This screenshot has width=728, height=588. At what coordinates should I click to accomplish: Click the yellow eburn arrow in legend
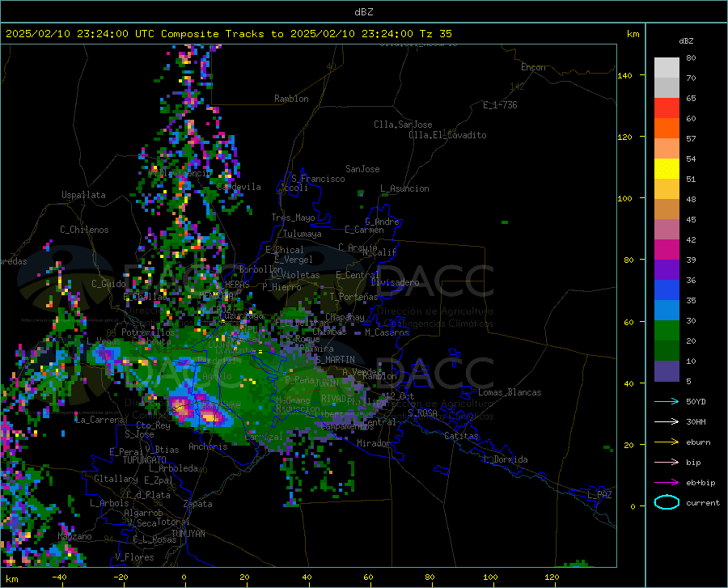tap(667, 442)
